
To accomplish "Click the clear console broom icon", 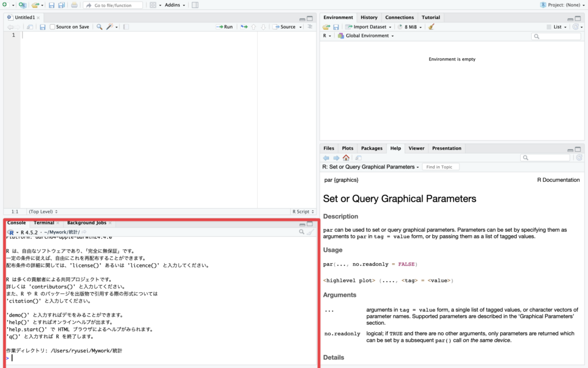I will click(x=311, y=232).
